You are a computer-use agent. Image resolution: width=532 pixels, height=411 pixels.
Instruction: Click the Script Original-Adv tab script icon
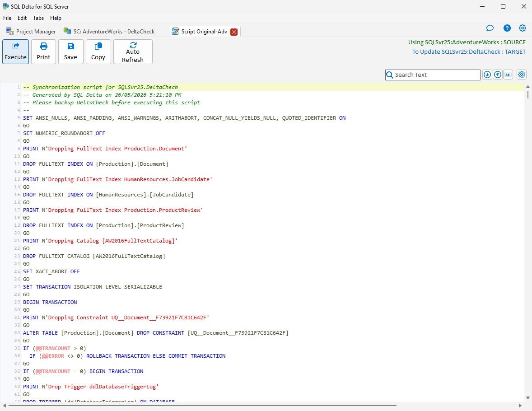(175, 31)
